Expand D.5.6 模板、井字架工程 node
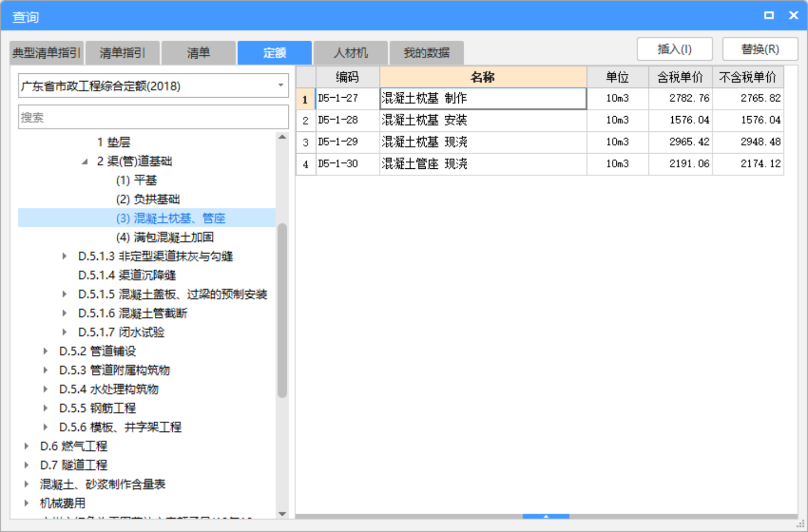The width and height of the screenshot is (808, 532). click(x=46, y=427)
